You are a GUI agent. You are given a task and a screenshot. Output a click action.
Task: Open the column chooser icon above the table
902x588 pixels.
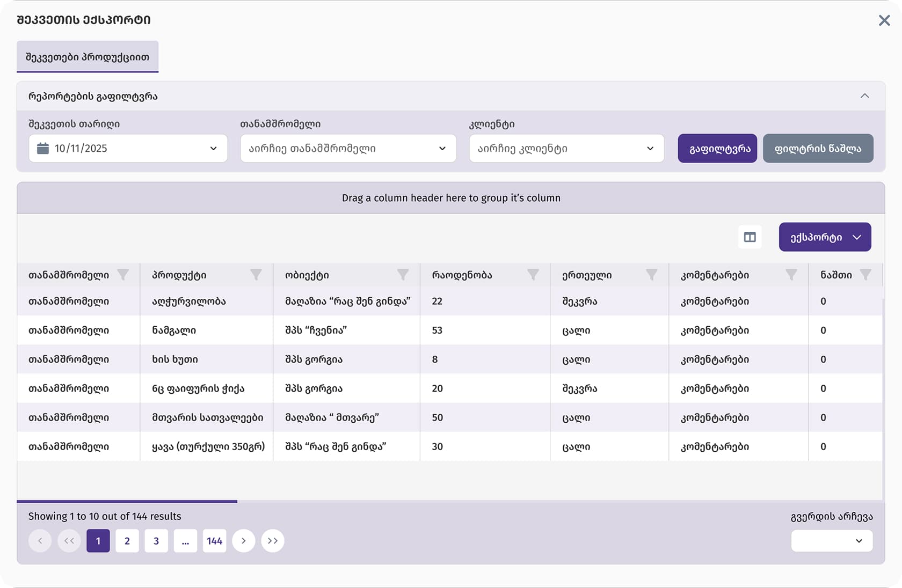(x=750, y=237)
